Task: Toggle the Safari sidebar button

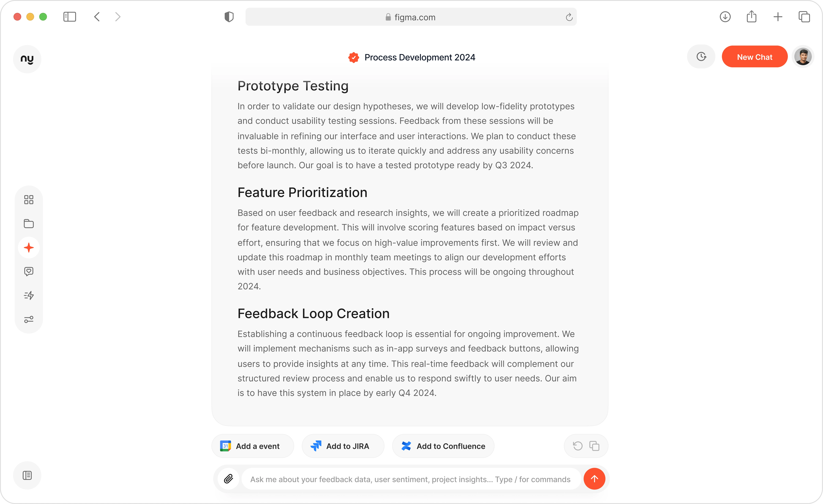Action: tap(70, 17)
